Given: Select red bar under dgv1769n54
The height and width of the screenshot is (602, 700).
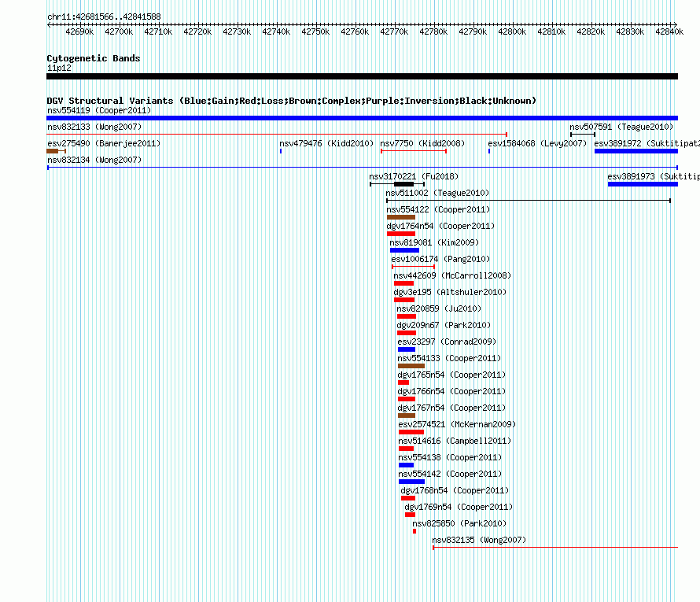Looking at the screenshot, I should point(410,515).
